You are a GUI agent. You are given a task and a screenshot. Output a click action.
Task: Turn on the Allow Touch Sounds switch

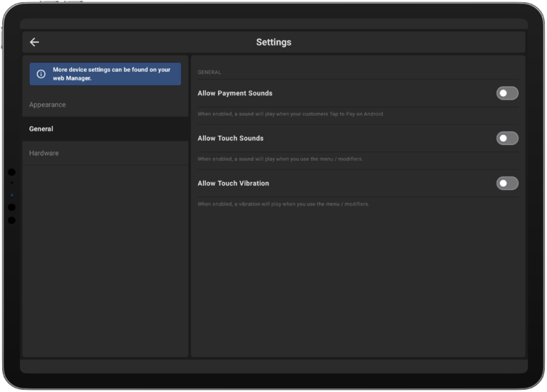[506, 138]
